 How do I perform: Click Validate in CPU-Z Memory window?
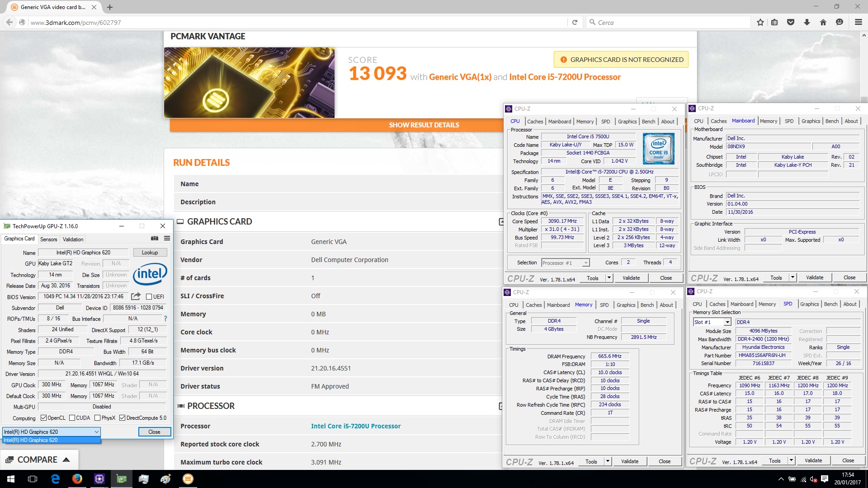pyautogui.click(x=630, y=461)
